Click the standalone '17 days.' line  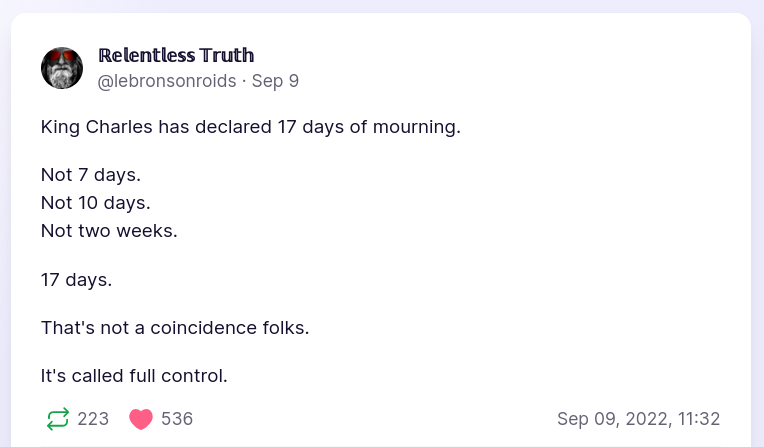[76, 279]
